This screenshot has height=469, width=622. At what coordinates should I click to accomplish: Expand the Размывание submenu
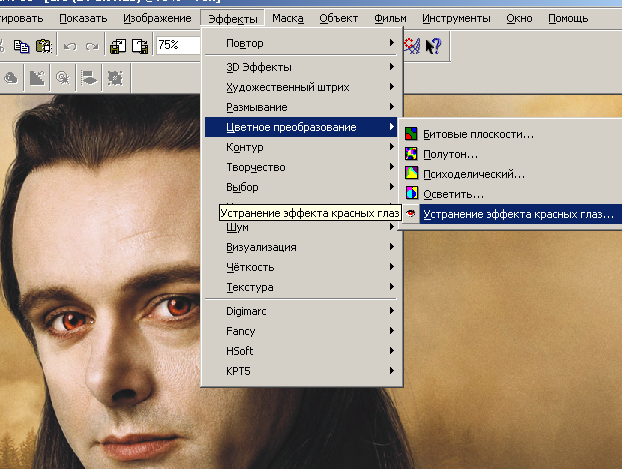[301, 107]
